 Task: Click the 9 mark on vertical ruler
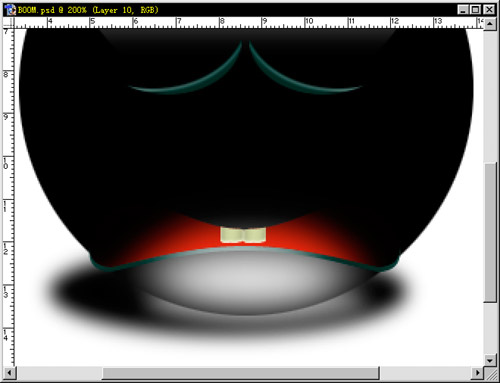pyautogui.click(x=6, y=117)
